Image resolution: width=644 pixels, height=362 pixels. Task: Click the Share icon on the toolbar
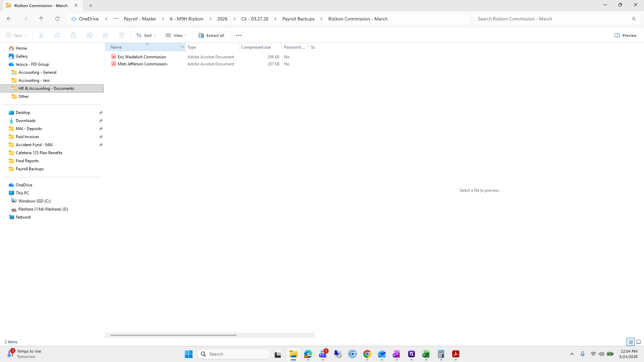(105, 35)
